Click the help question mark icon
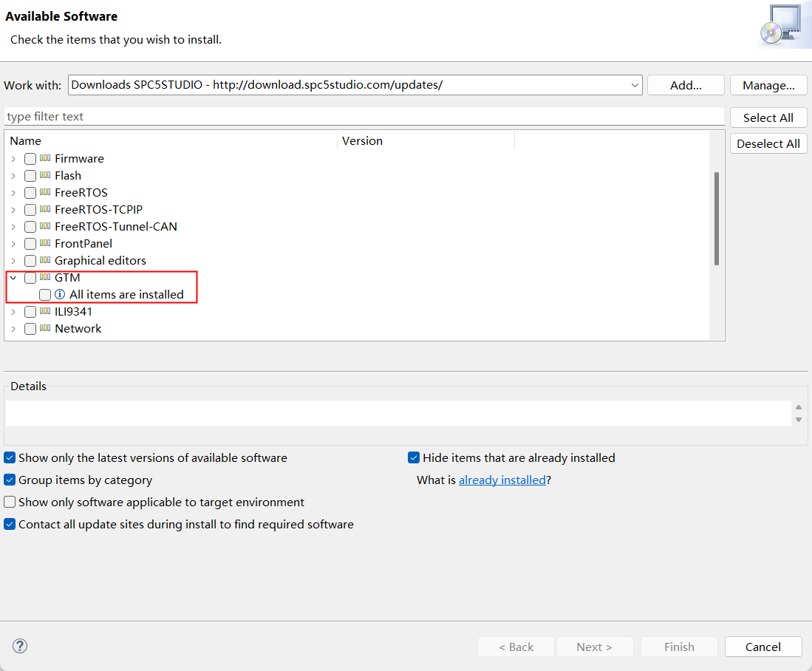 pos(20,647)
